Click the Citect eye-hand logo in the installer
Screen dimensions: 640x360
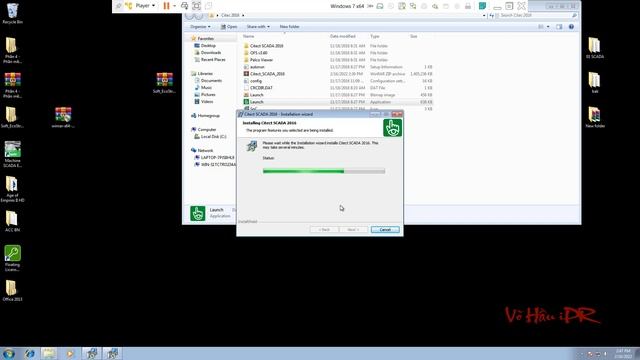pos(392,128)
